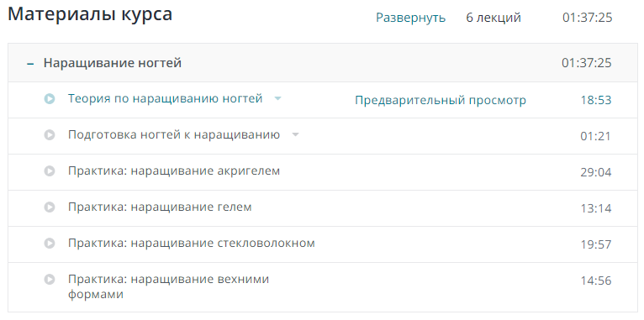The width and height of the screenshot is (644, 320).
Task: Select lecture Практика: наращивание акригелем
Action: (174, 170)
